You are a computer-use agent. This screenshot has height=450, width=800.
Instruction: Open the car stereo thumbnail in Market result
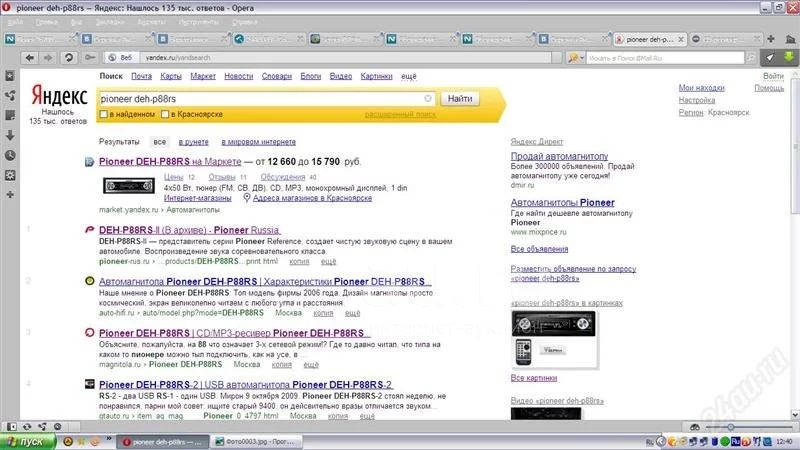[129, 186]
